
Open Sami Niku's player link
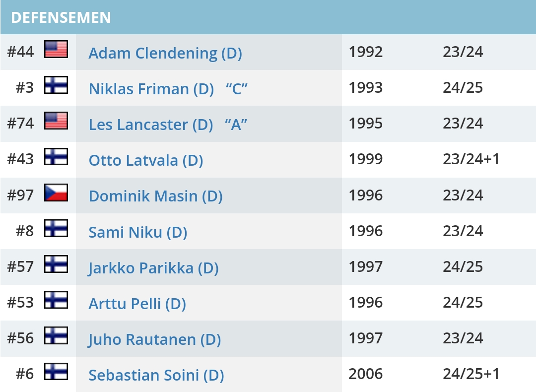coord(137,232)
